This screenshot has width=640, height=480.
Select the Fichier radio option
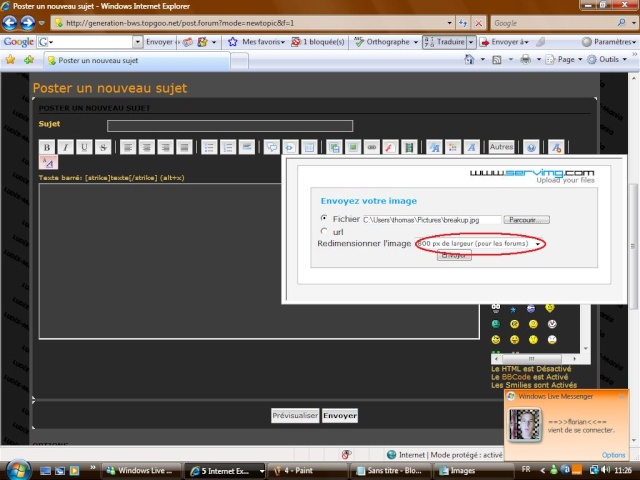pyautogui.click(x=324, y=218)
